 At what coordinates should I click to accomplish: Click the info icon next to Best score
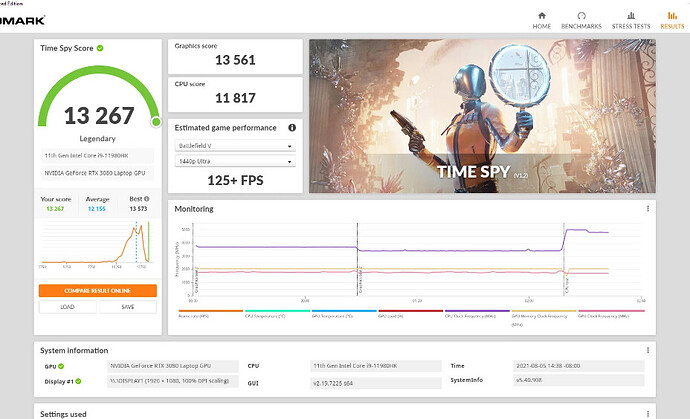click(x=147, y=199)
